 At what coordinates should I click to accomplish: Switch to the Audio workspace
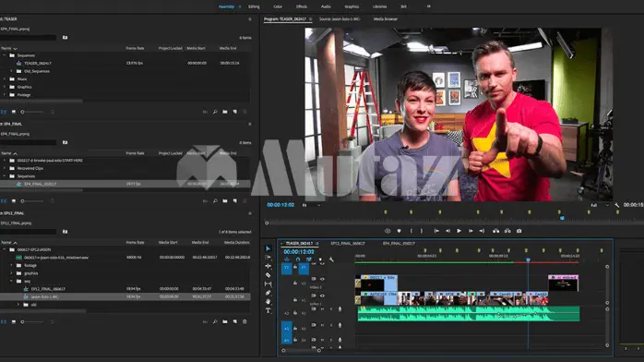pyautogui.click(x=326, y=6)
